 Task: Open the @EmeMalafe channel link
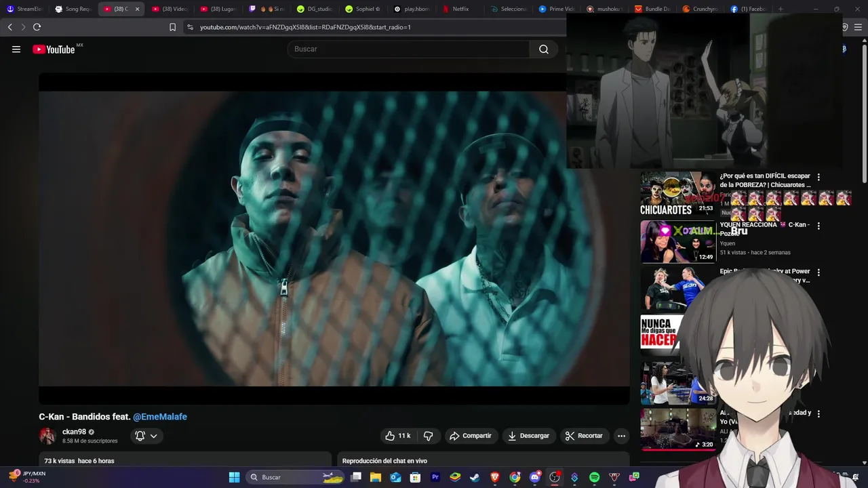160,417
